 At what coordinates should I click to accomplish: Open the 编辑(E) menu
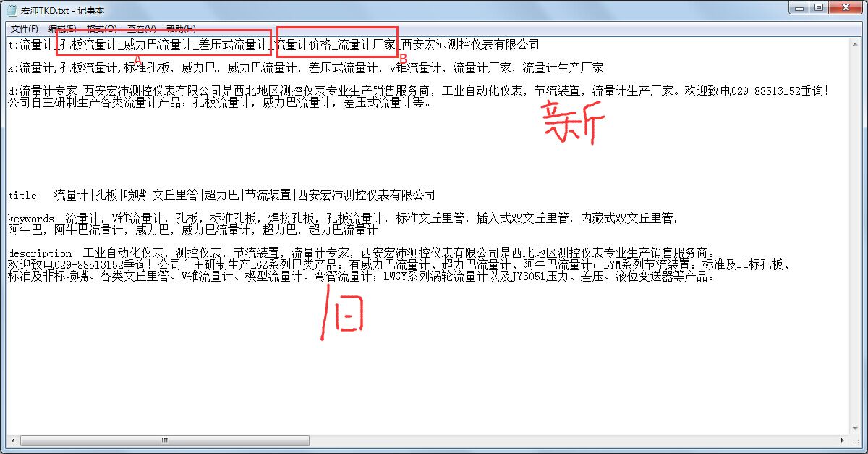pyautogui.click(x=62, y=29)
